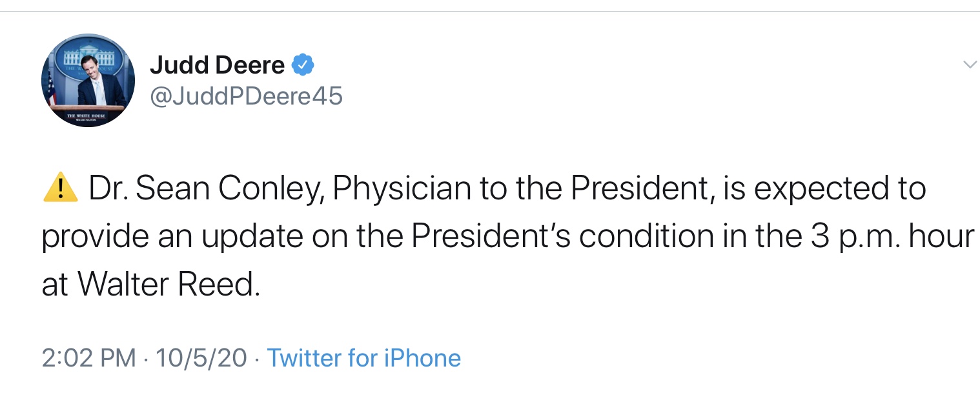
Task: Open the tweet options chevron menu
Action: click(970, 64)
